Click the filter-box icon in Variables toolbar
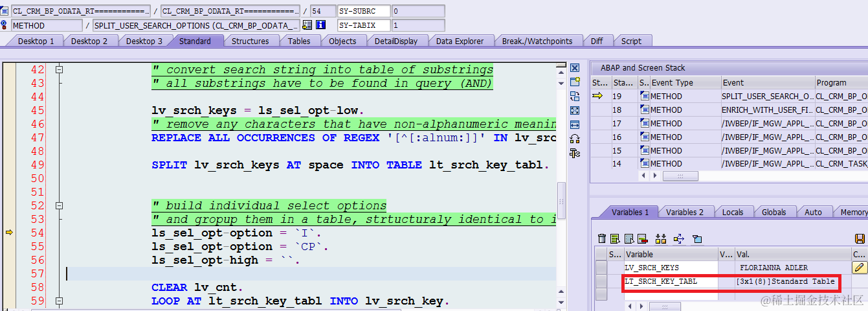 [x=697, y=239]
